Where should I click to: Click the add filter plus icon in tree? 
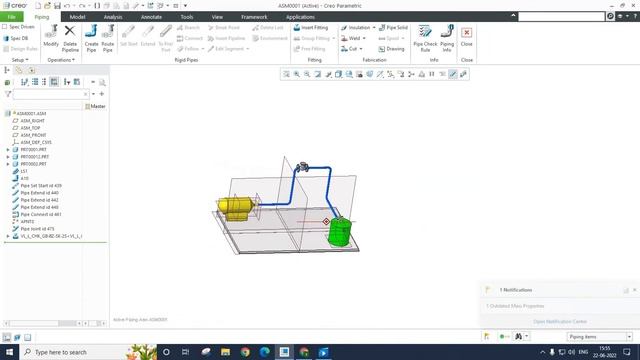tap(102, 94)
